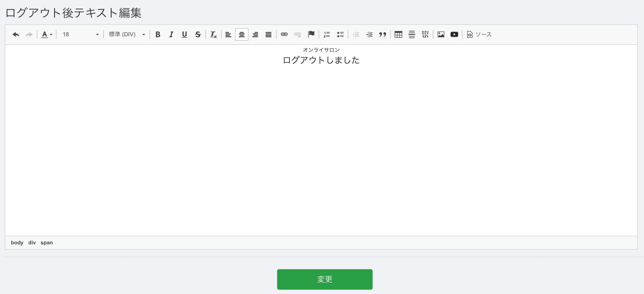Insert a numbered list
This screenshot has height=294, width=644.
(327, 34)
